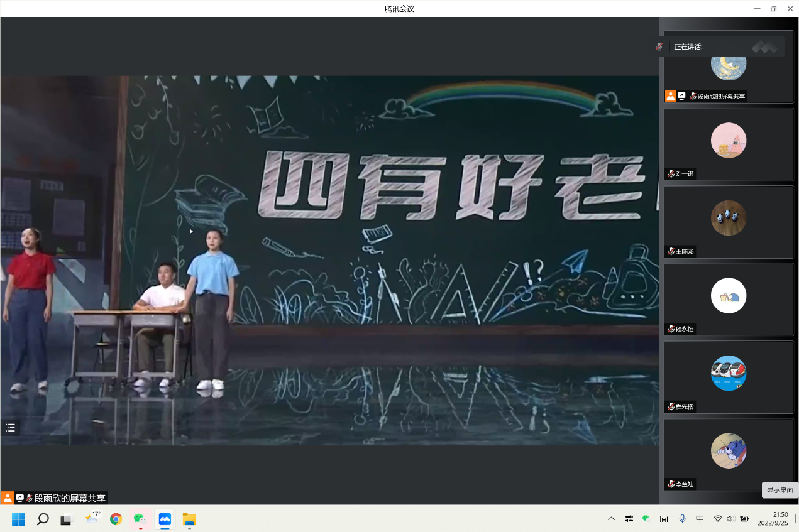Click the clock showing 21:50
The width and height of the screenshot is (799, 532).
780,514
